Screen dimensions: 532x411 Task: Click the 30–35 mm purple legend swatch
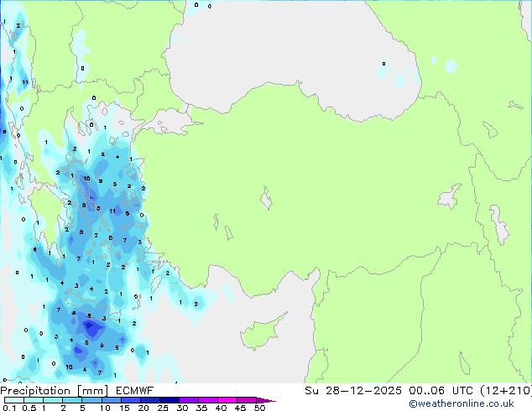[x=189, y=400]
